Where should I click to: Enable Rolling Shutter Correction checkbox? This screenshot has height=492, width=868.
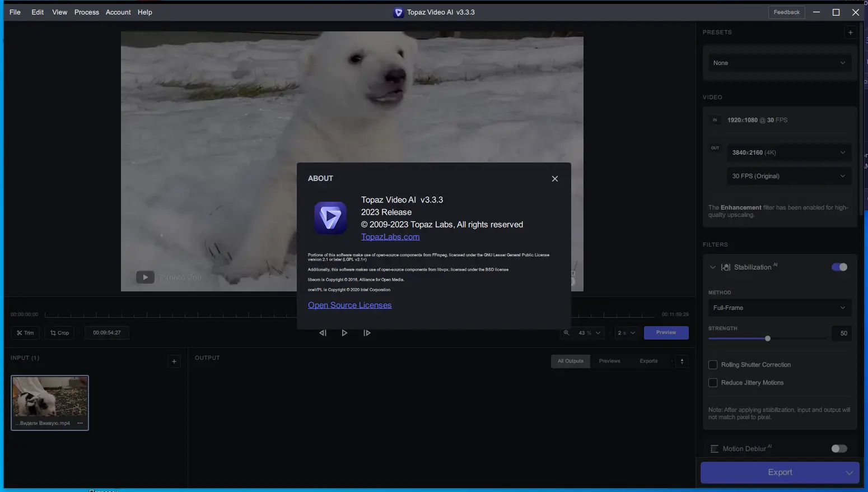(713, 365)
